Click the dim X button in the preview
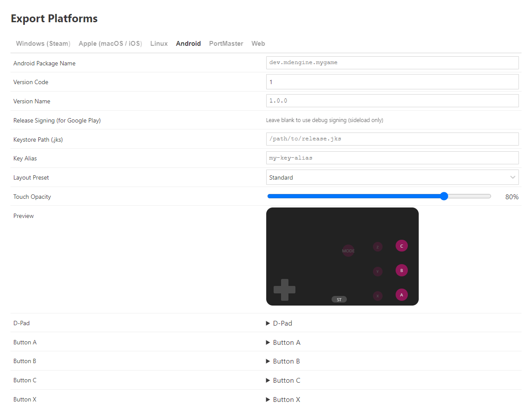Viewport: 532px width, 408px height. [377, 296]
